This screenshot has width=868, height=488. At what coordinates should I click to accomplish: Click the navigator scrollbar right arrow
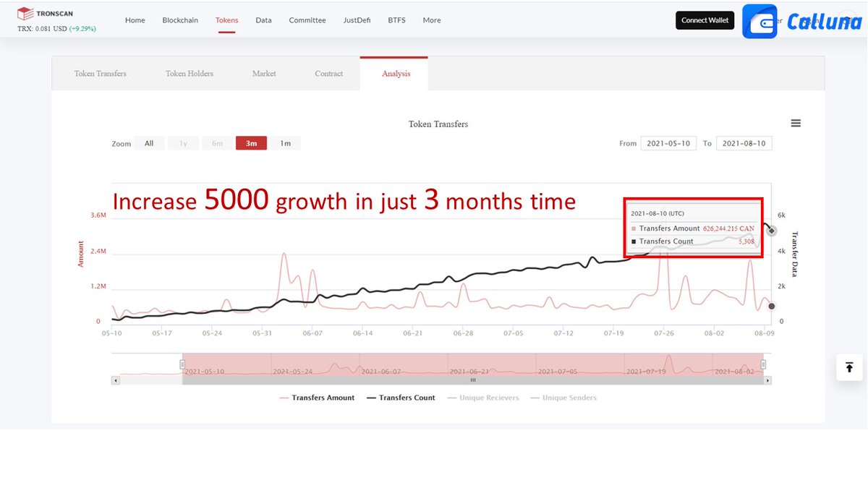(768, 380)
